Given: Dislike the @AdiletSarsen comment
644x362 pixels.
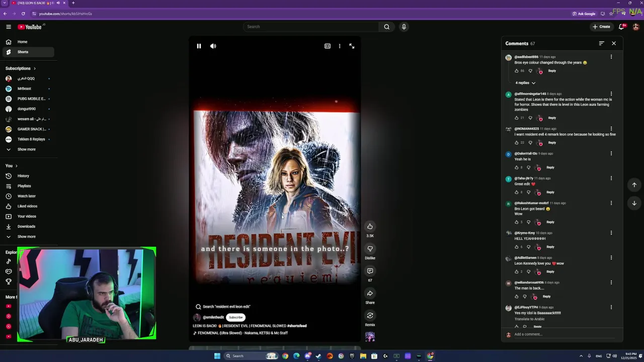Looking at the screenshot, I should (x=528, y=272).
